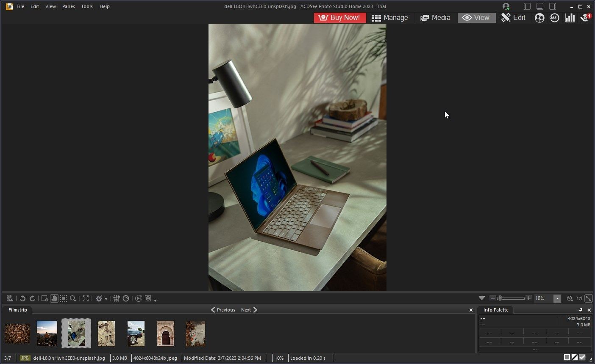Open the zoom percentage dropdown arrow

557,298
